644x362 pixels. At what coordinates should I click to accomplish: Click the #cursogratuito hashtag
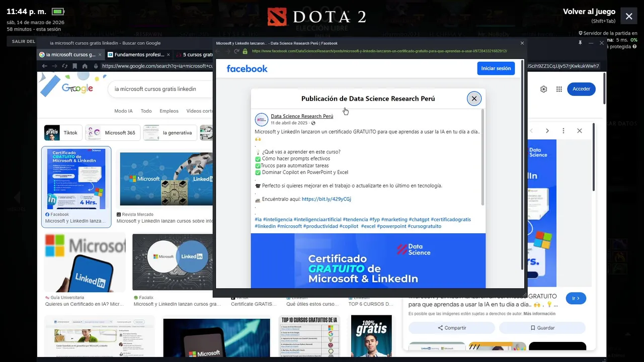(425, 226)
